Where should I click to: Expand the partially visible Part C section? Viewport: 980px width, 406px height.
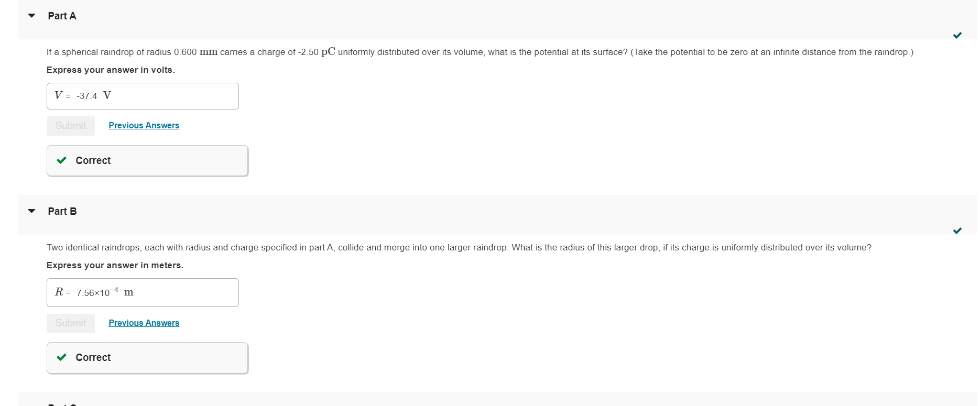[31, 404]
